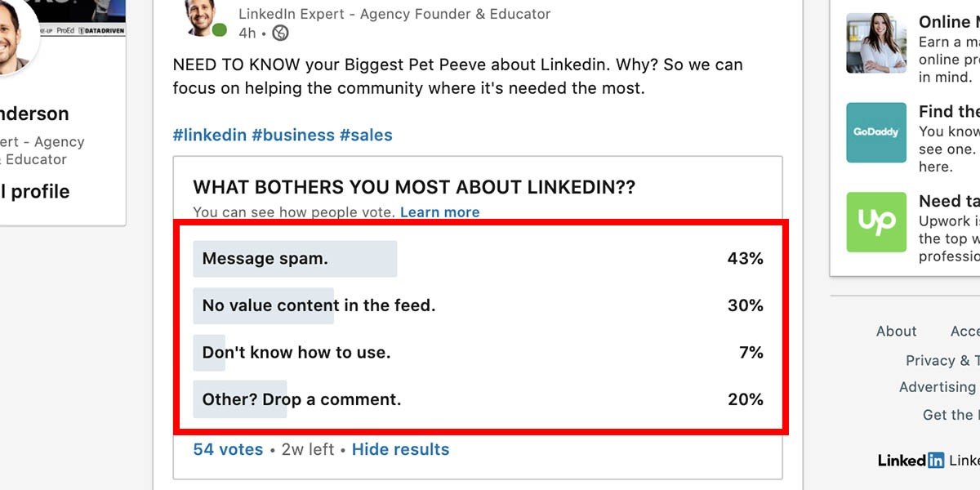View the 54 votes list
Screen dimensions: 980x490
pos(228,449)
